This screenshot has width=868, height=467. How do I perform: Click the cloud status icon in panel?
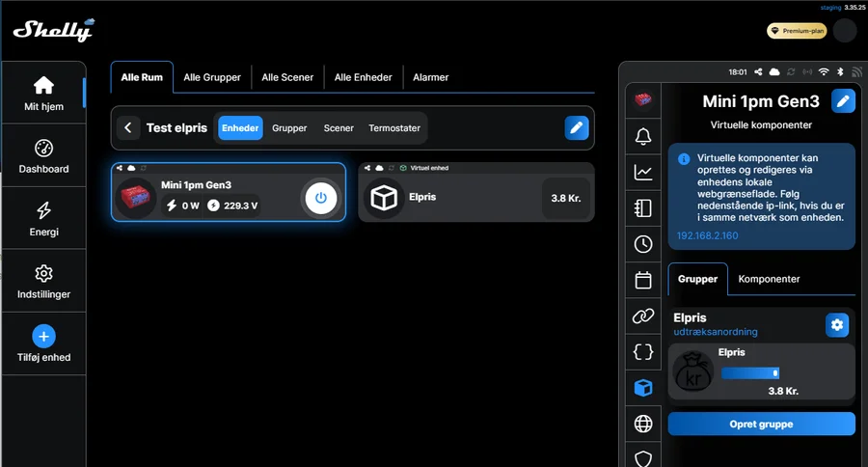774,72
